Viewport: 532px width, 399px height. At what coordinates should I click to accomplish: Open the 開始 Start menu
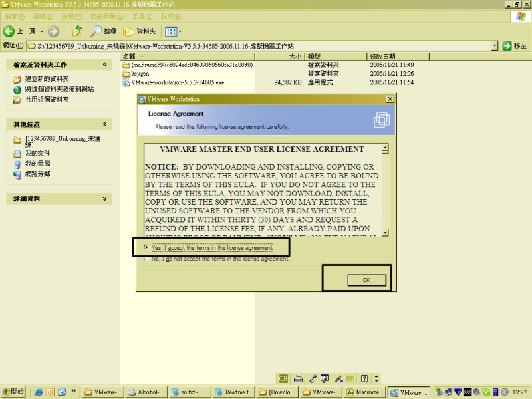[x=13, y=392]
